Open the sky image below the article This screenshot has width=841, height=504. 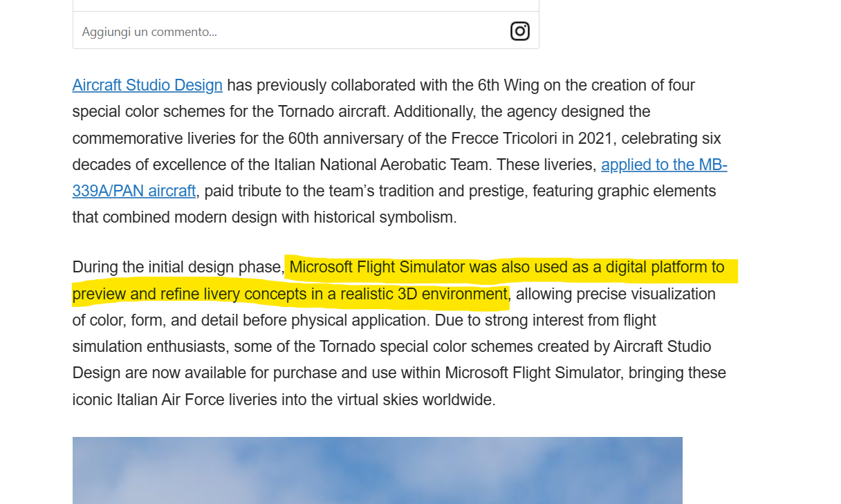pyautogui.click(x=378, y=470)
